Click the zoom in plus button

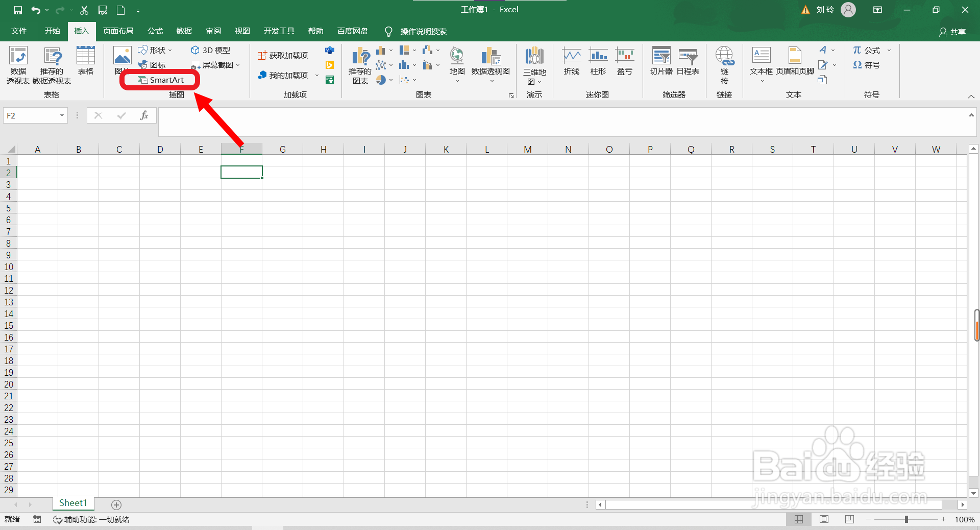[x=944, y=519]
